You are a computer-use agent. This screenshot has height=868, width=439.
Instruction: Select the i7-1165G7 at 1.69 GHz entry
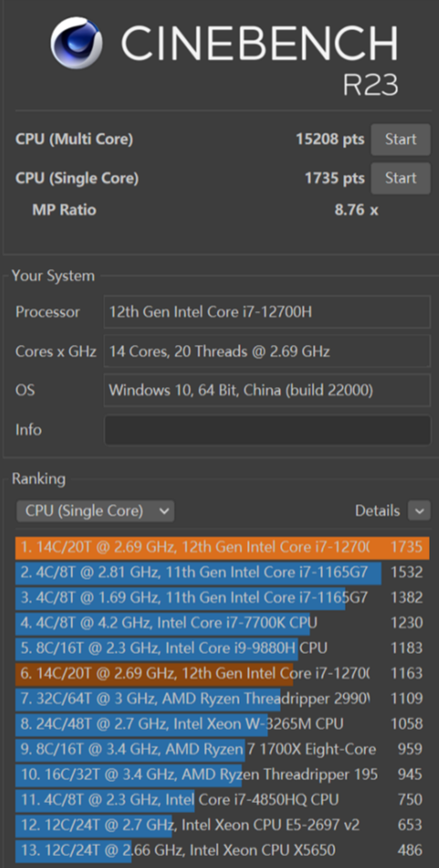222,598
